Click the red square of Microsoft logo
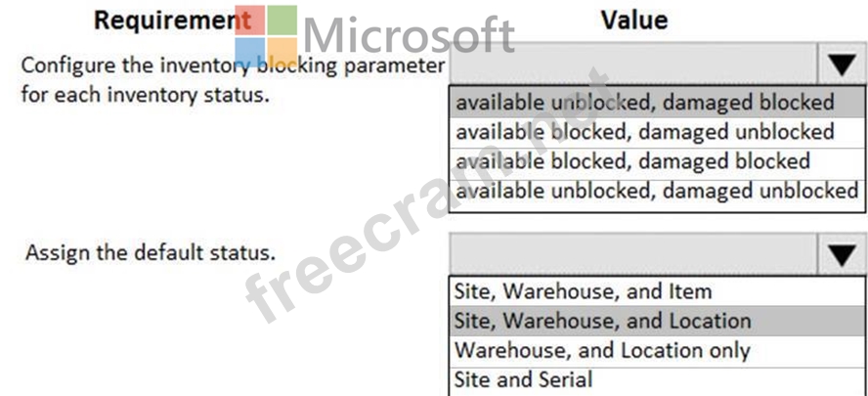868x396 pixels. [250, 21]
